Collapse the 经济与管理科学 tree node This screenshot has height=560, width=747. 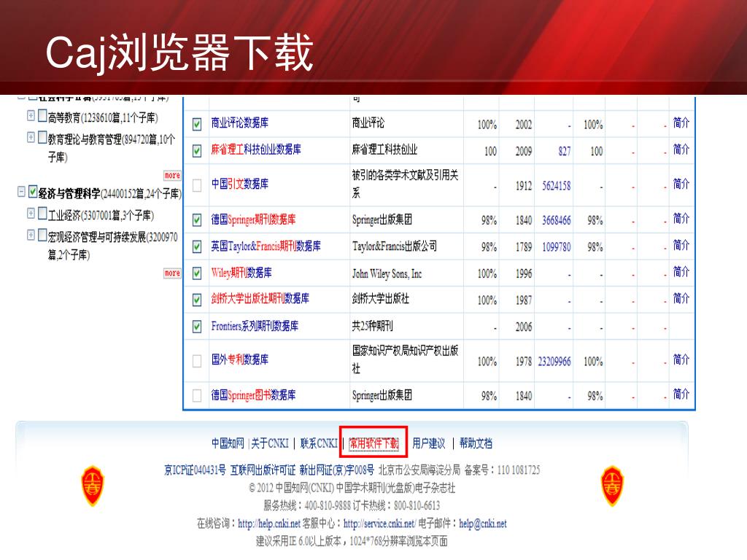[x=21, y=192]
